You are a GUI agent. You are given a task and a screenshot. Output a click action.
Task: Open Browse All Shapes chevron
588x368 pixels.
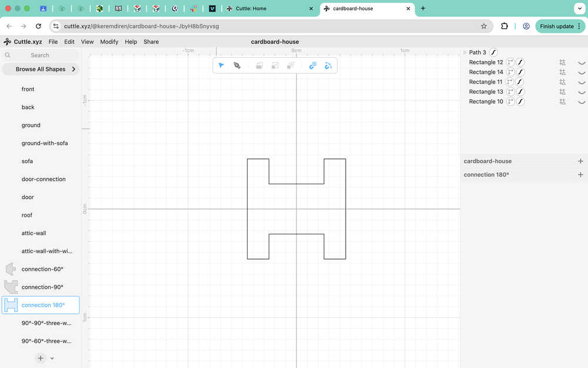pos(73,69)
